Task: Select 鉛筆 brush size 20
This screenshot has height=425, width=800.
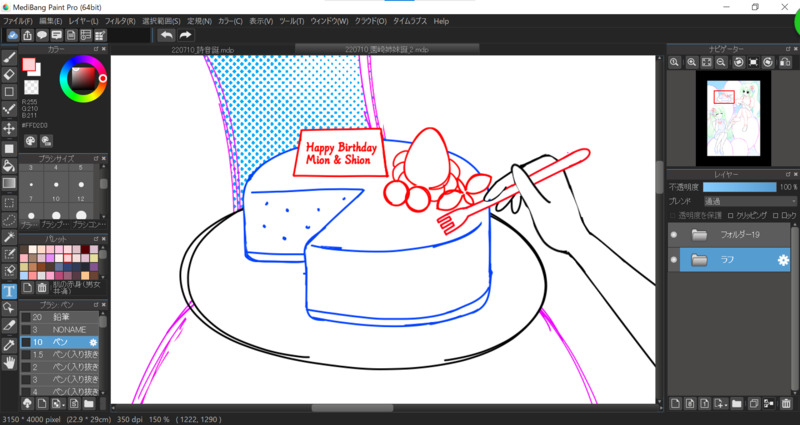Action: click(59, 317)
